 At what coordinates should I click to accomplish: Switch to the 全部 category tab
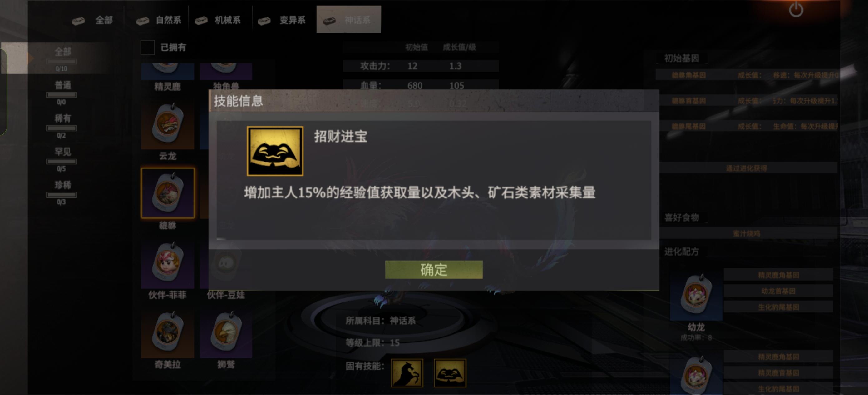[x=93, y=20]
